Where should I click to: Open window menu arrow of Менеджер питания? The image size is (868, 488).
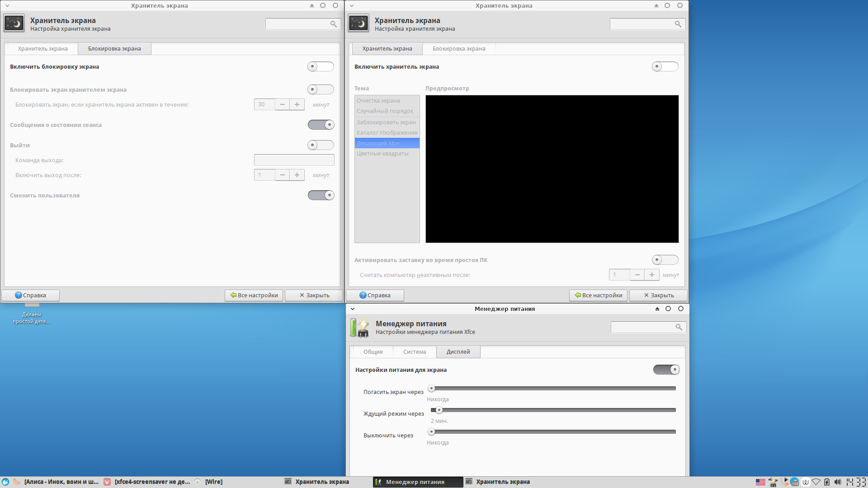click(353, 309)
